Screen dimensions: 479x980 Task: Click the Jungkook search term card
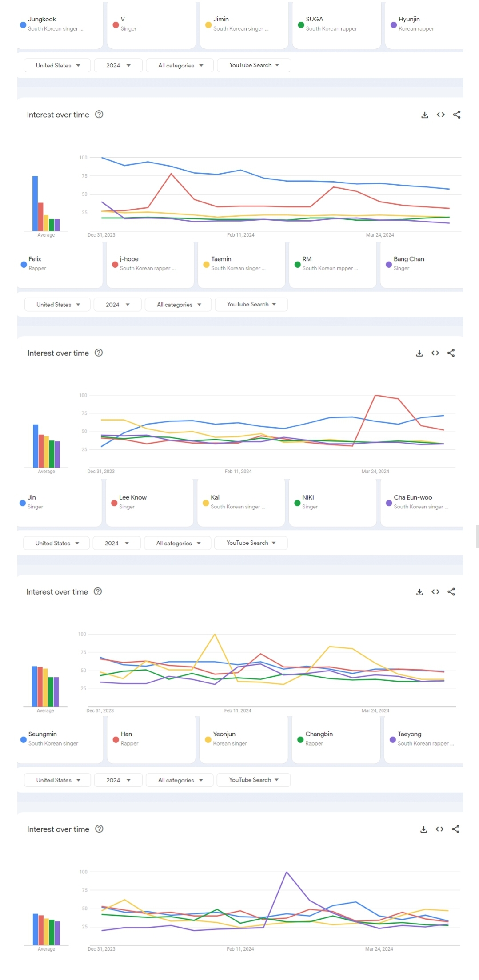[60, 24]
